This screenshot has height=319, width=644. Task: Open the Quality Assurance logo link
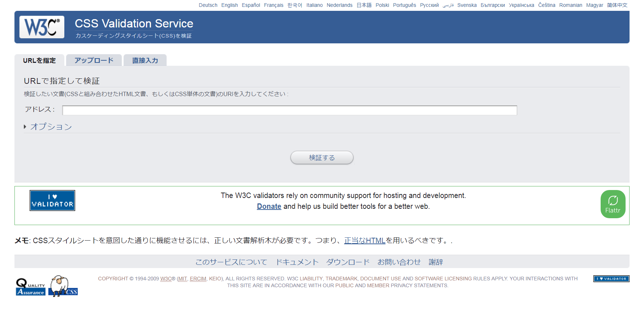(x=31, y=286)
